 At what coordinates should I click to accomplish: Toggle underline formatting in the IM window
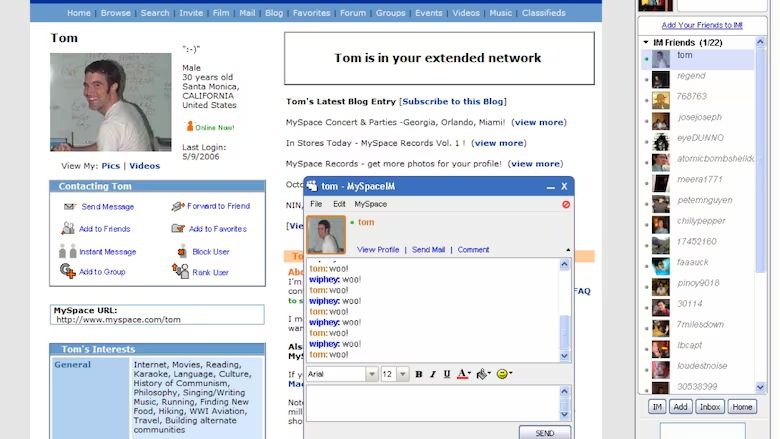(446, 374)
